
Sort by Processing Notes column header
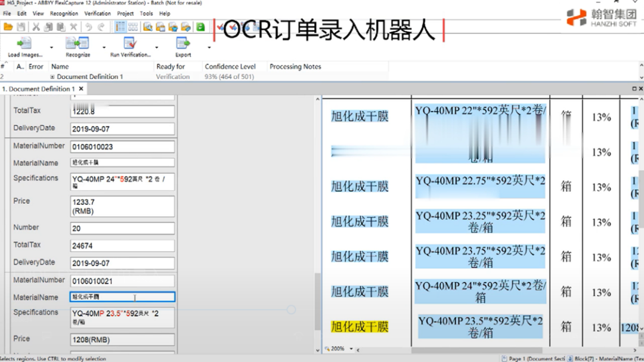tap(295, 67)
